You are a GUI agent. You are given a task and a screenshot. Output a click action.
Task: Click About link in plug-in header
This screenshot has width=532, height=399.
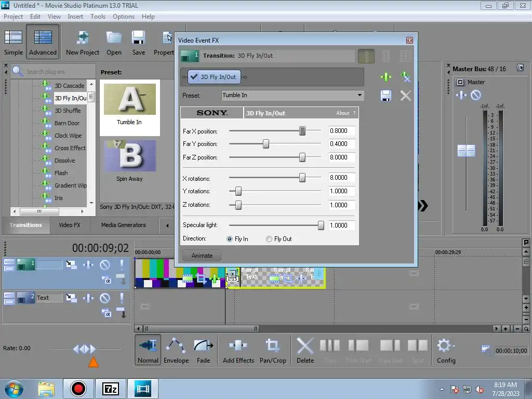[342, 113]
